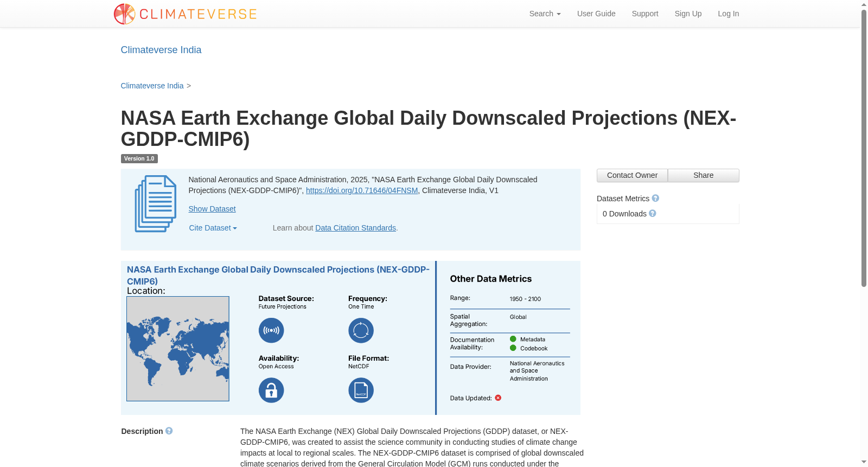Click the scrollbar up arrow
The image size is (868, 467).
(864, 4)
